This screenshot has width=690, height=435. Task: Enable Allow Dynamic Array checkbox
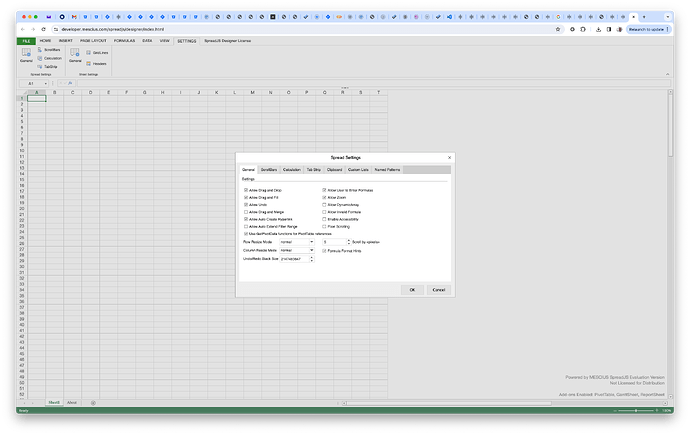324,205
